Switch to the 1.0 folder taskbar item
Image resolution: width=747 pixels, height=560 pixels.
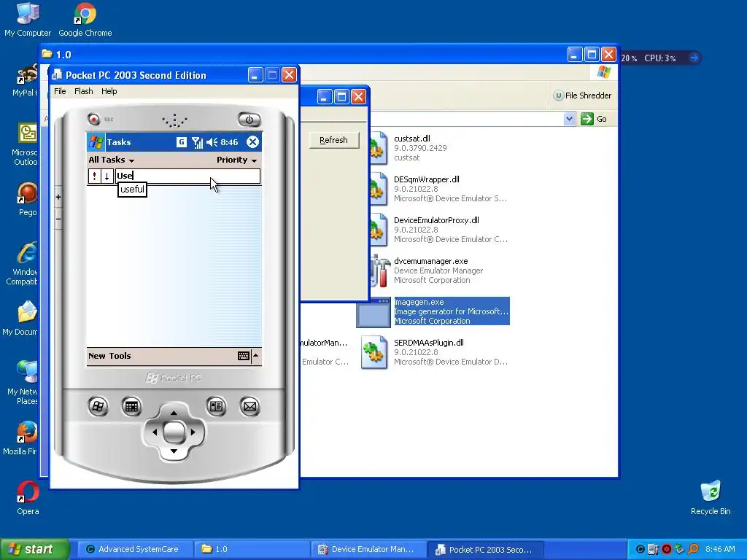click(x=252, y=549)
